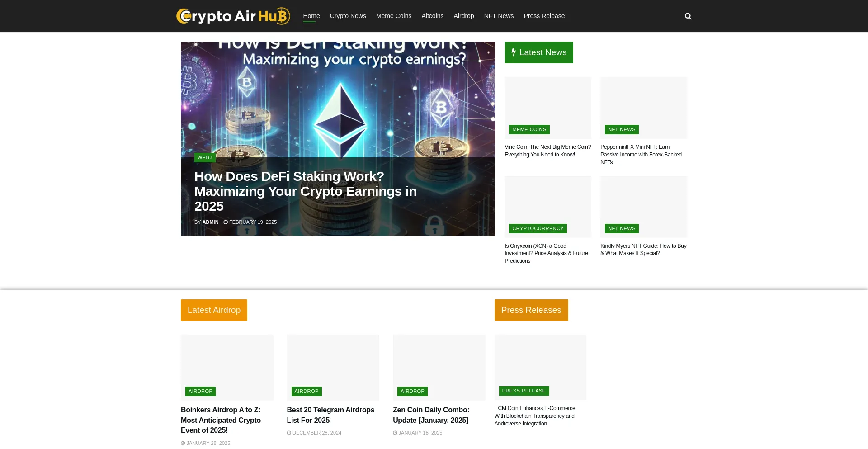Click the clock icon beside December 28, 2024
Image resolution: width=868 pixels, height=449 pixels.
[x=289, y=433]
